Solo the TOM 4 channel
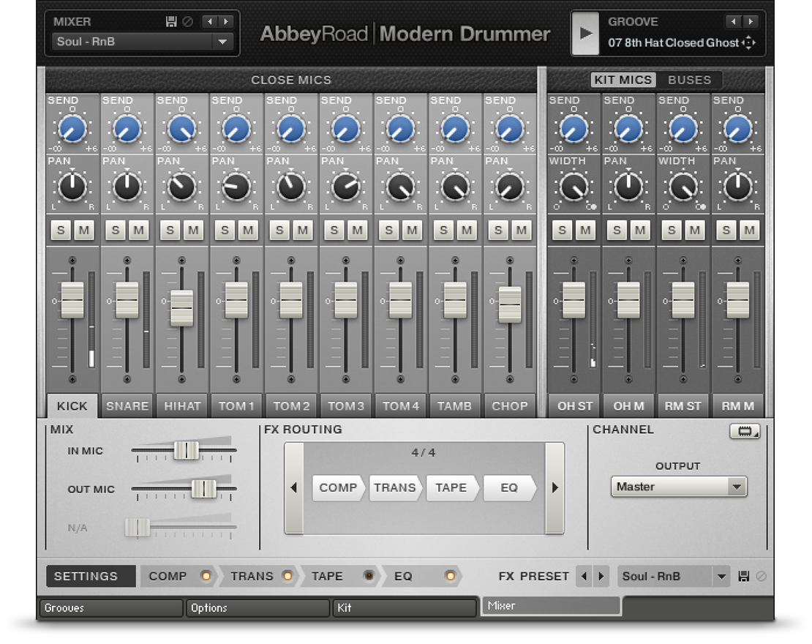This screenshot has height=644, width=812. [x=389, y=230]
